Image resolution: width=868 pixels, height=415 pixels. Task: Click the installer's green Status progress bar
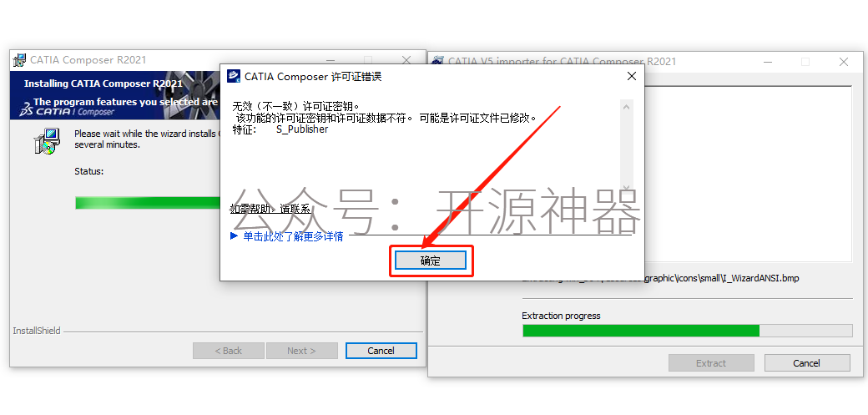tap(148, 203)
